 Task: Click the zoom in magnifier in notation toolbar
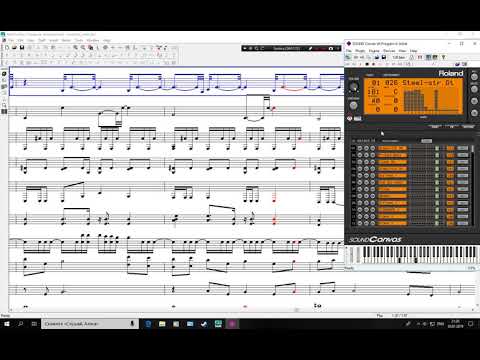click(76, 48)
